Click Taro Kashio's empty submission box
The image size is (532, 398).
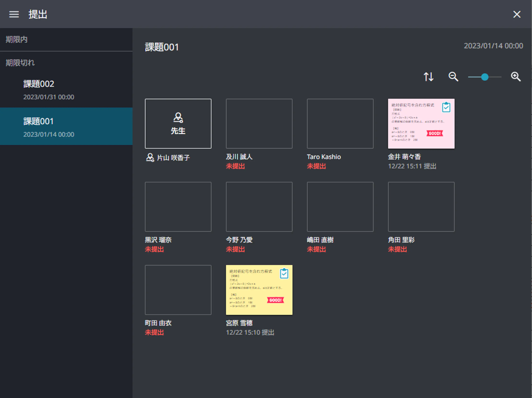(340, 124)
